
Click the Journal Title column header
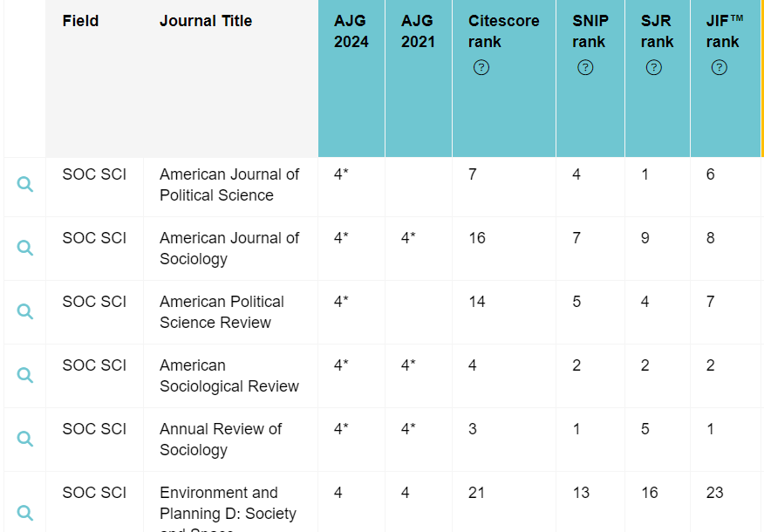point(206,21)
